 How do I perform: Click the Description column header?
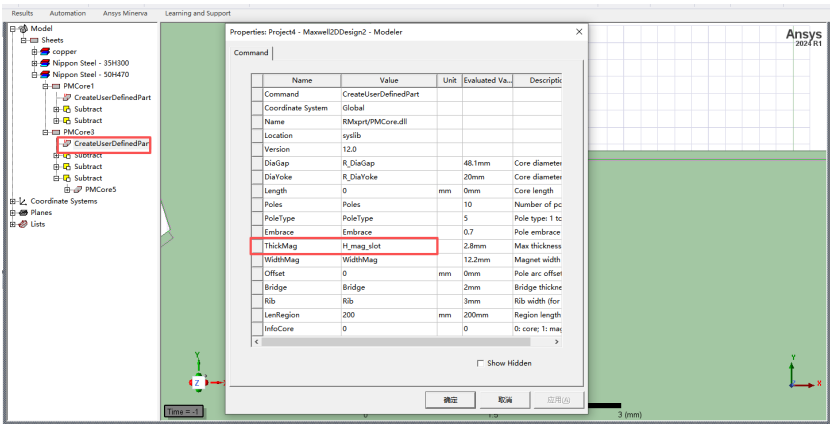point(537,80)
